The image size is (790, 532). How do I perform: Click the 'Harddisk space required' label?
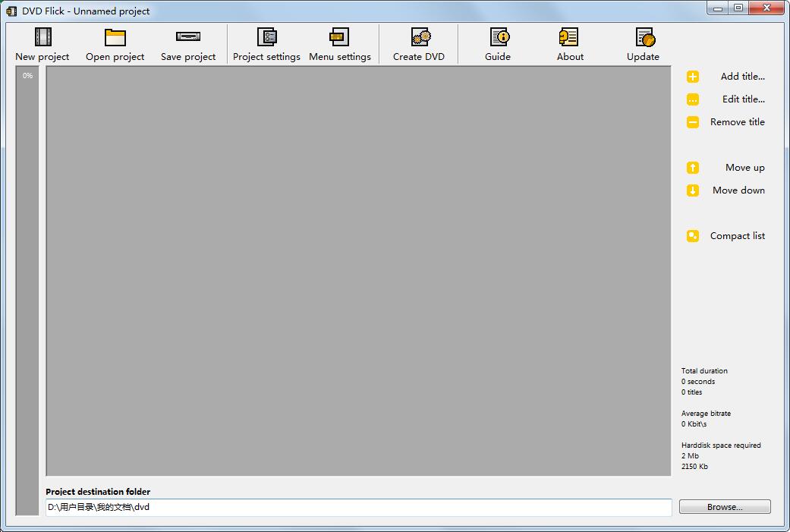[x=721, y=445]
